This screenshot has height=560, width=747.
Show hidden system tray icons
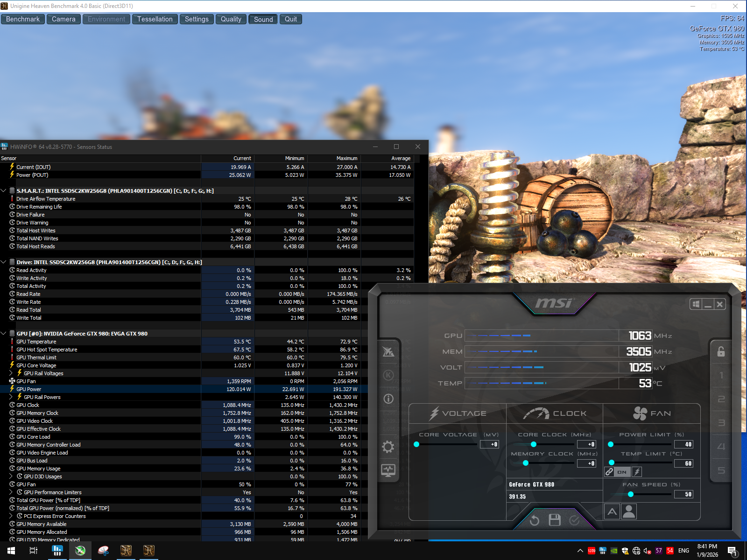point(580,551)
